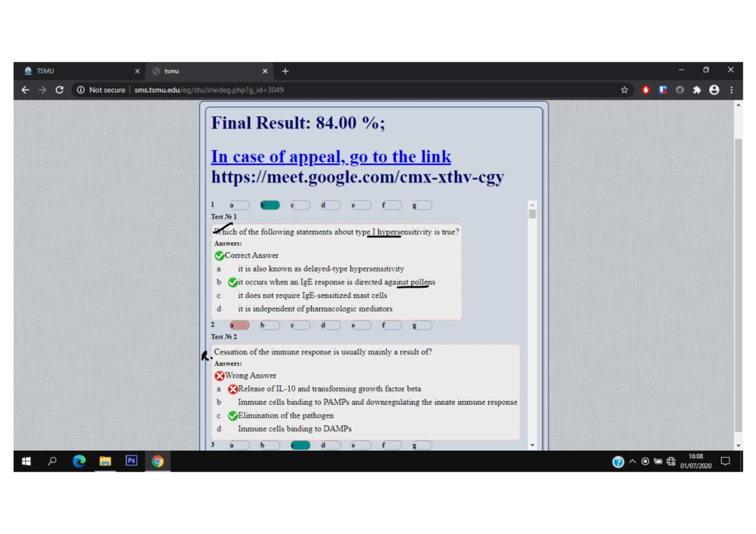The width and height of the screenshot is (756, 534).
Task: Open Chrome's three-dot menu
Action: coord(731,90)
